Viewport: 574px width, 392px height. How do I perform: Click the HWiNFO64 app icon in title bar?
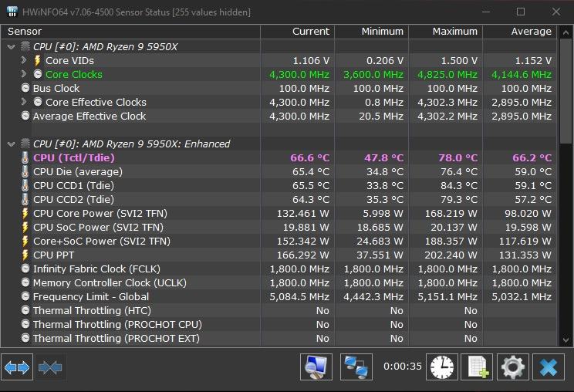pos(12,12)
